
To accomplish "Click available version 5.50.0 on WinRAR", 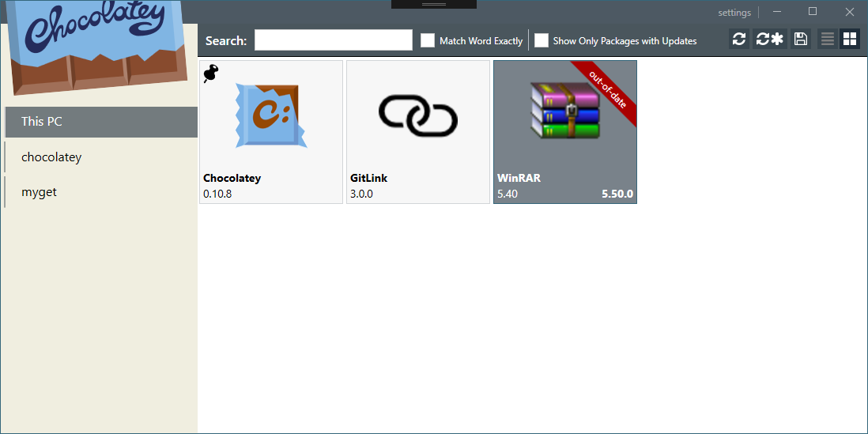I will pyautogui.click(x=617, y=194).
